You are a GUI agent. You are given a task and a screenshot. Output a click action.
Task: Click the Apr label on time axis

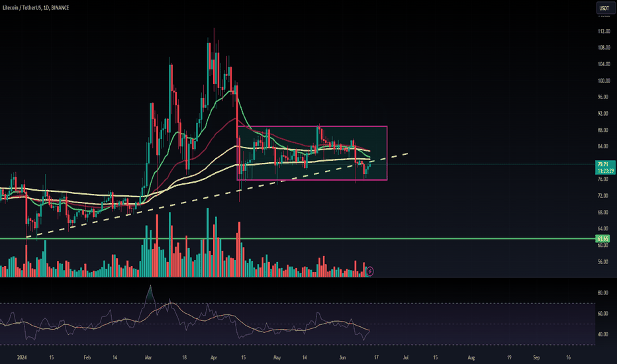[x=214, y=357]
